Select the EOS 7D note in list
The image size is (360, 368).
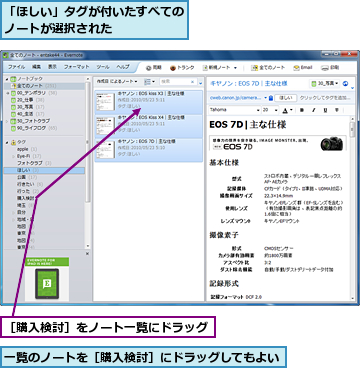pos(149,150)
